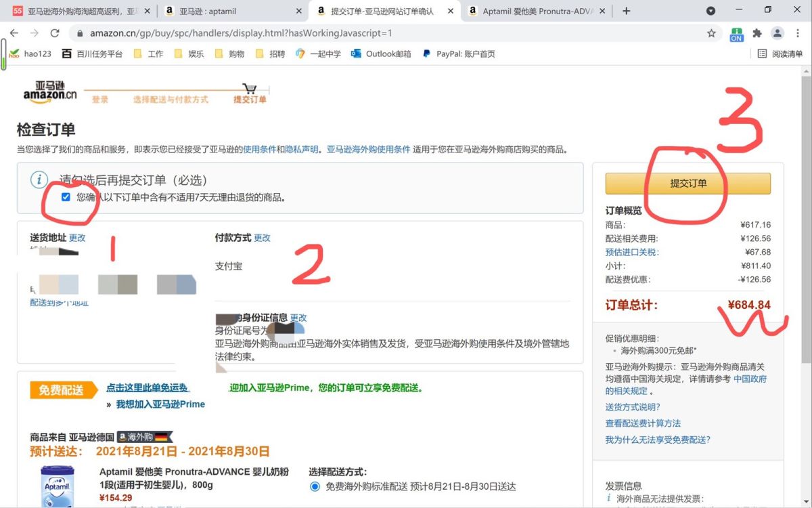The image size is (812, 508).
Task: Open the Chrome profile avatar
Action: click(777, 33)
